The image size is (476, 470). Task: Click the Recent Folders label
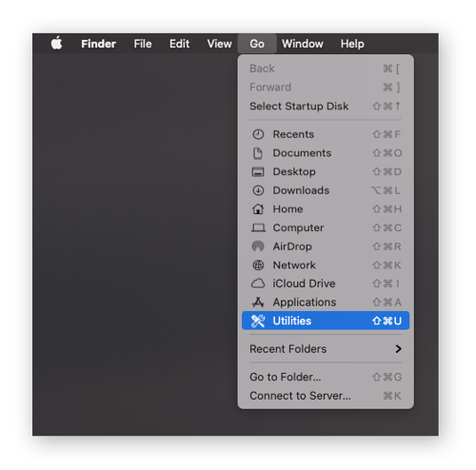[288, 349]
